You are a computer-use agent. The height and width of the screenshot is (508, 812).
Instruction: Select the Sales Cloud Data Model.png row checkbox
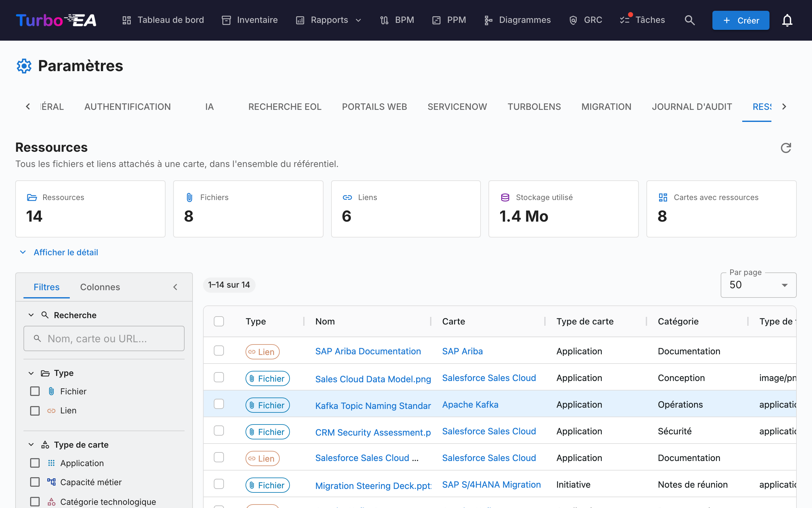pyautogui.click(x=219, y=377)
